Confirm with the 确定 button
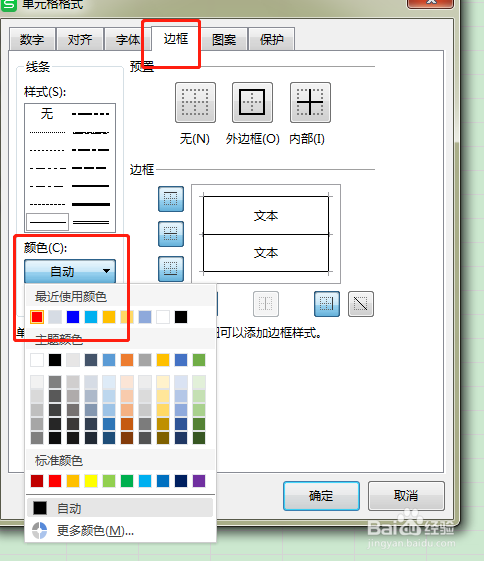The width and height of the screenshot is (484, 561). coord(321,496)
